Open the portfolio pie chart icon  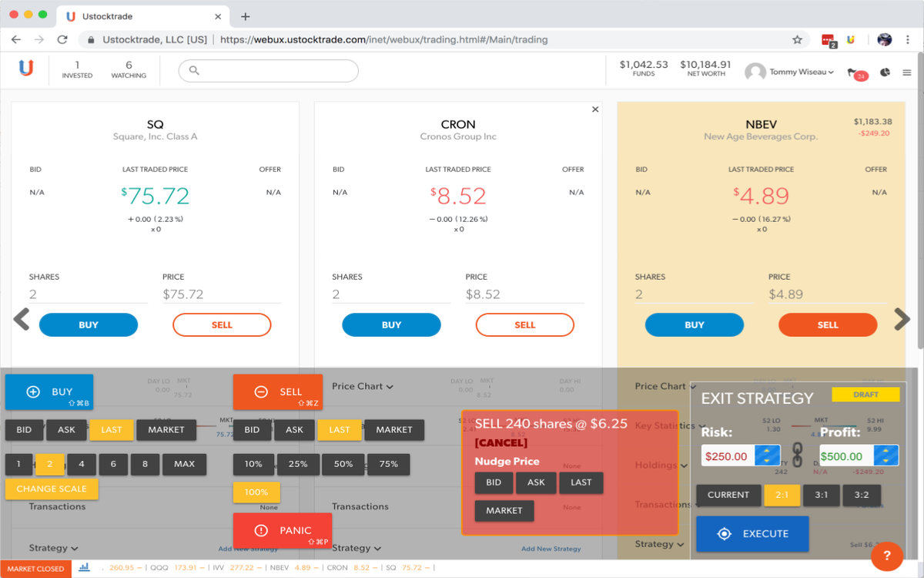coord(885,72)
